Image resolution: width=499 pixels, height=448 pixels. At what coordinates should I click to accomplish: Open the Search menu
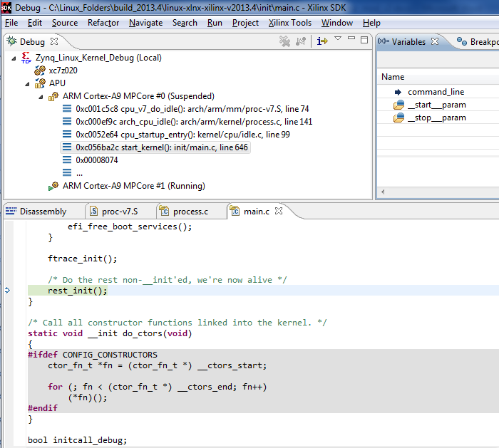[185, 23]
